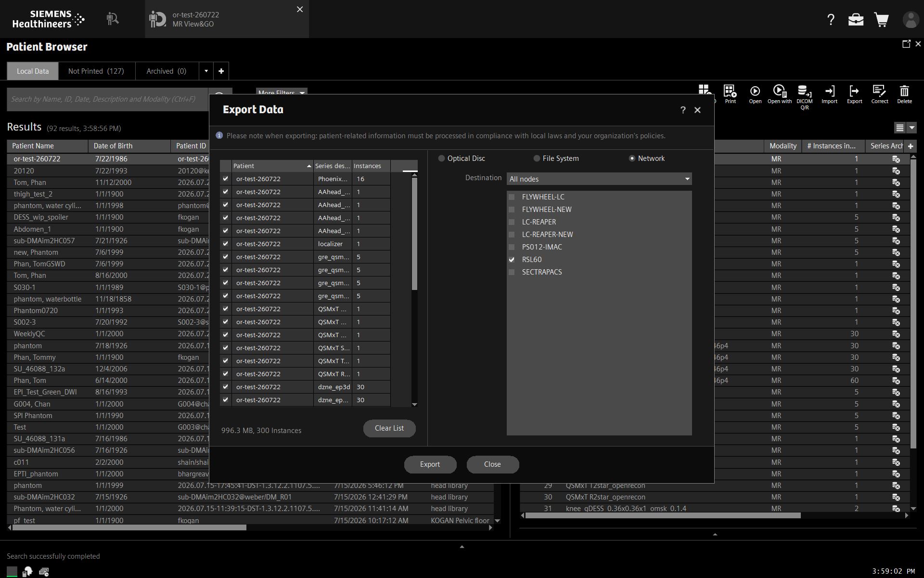The image size is (924, 578).
Task: Uncheck the RSL60 node
Action: 512,260
